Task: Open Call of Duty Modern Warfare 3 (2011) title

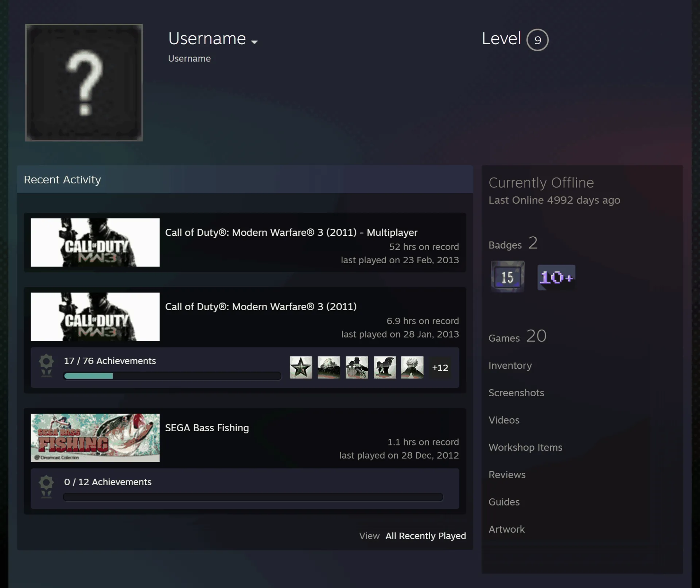Action: coord(261,307)
